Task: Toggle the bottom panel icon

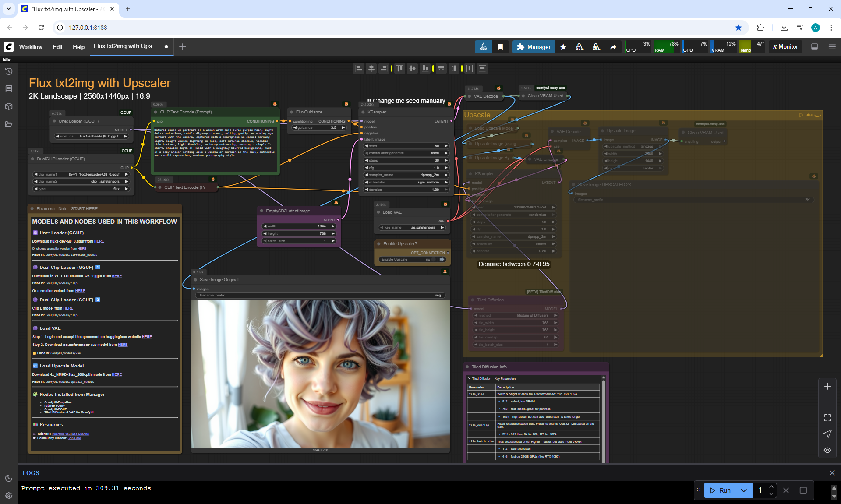Action: tap(815, 47)
